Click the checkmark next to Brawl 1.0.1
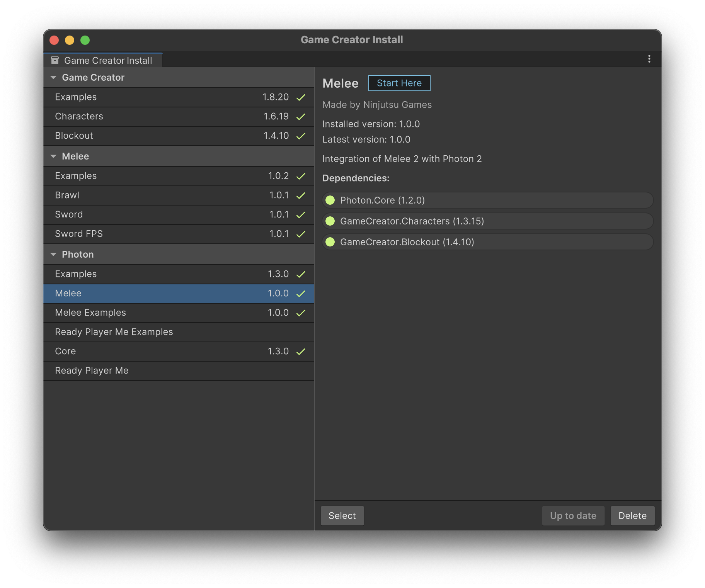The image size is (705, 588). [x=301, y=195]
